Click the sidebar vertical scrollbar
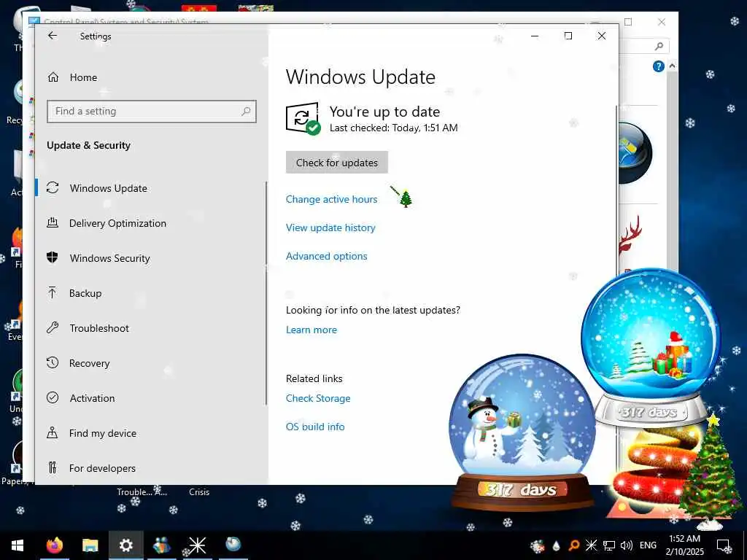 tap(266, 293)
